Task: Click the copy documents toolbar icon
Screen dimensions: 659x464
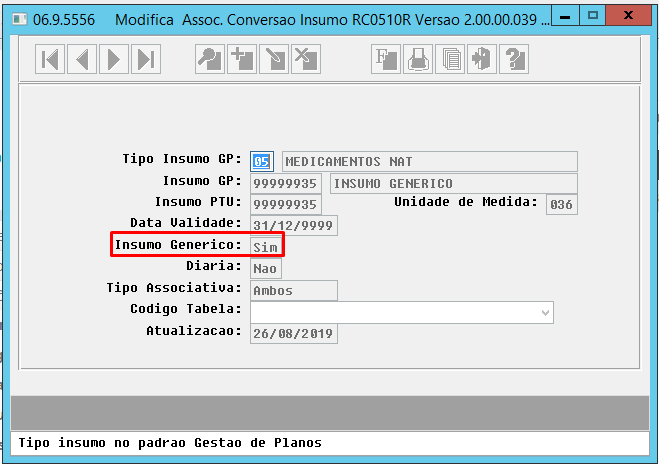Action: 450,59
